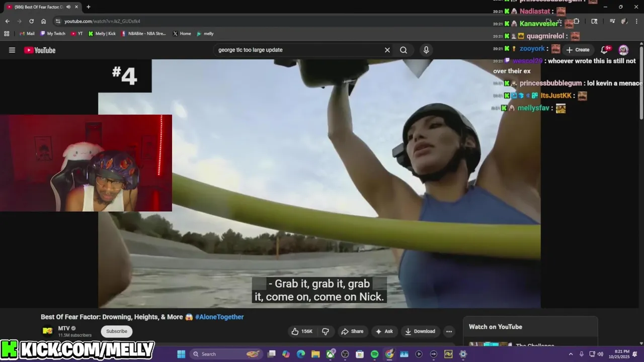The width and height of the screenshot is (644, 362).
Task: Open a new browser tab
Action: tap(89, 7)
